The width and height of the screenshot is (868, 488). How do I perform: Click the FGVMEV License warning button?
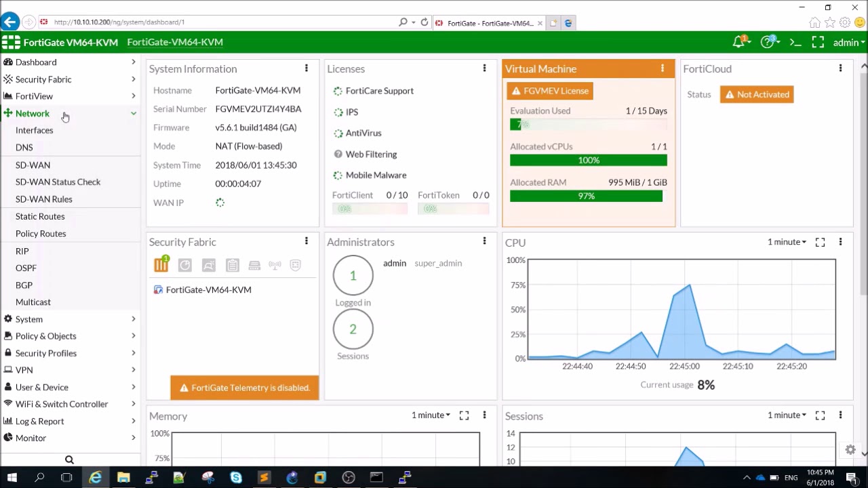(550, 91)
